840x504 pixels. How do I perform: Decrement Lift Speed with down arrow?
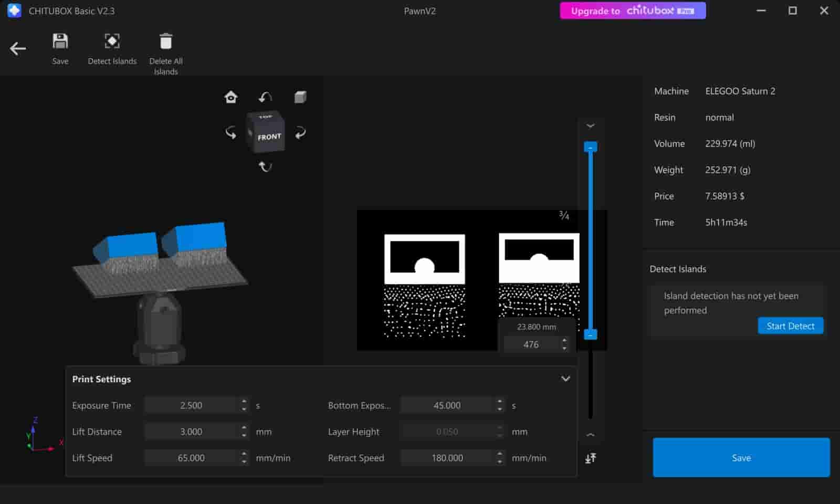[244, 461]
